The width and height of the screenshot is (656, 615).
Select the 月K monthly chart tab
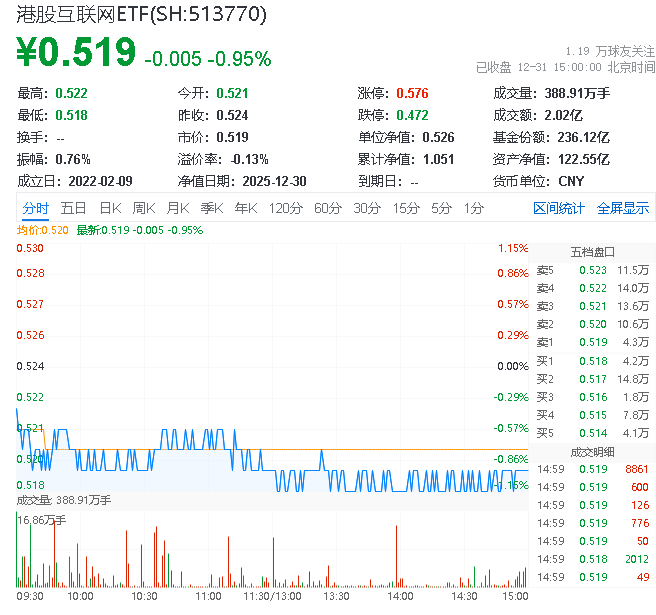click(x=178, y=208)
